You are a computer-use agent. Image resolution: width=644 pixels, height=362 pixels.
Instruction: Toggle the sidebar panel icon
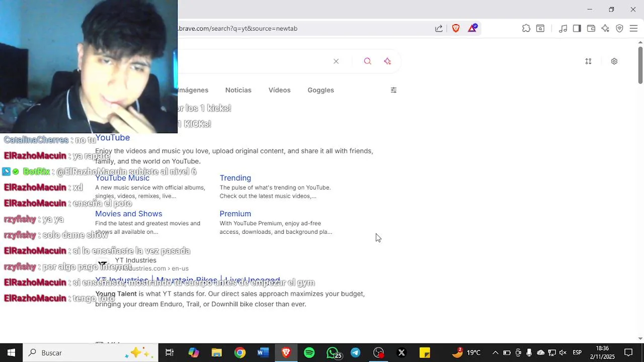[577, 29]
